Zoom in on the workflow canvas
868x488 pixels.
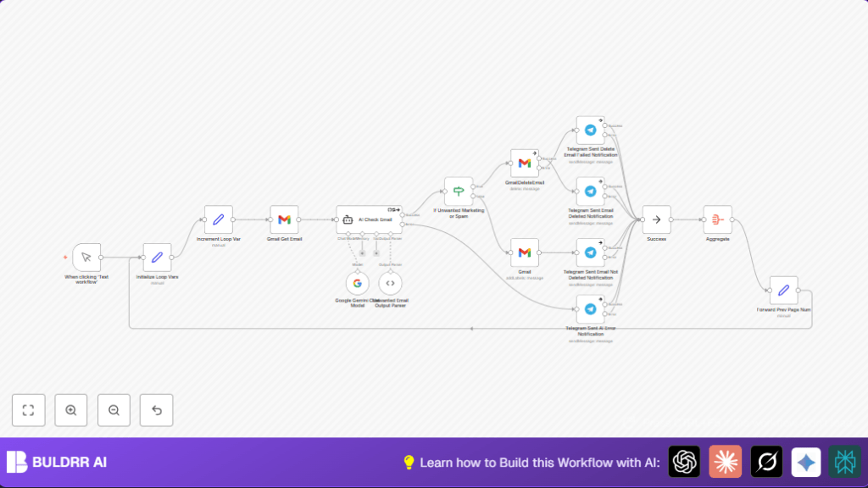(71, 410)
